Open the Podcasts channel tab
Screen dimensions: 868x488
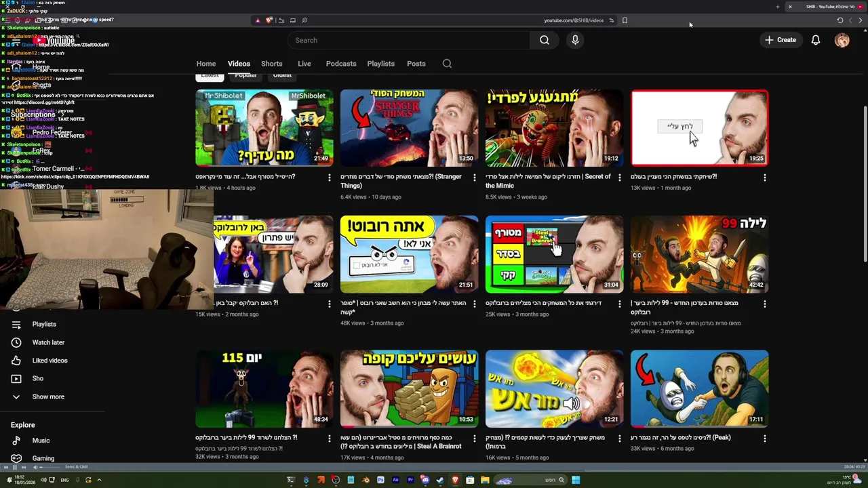tap(341, 64)
